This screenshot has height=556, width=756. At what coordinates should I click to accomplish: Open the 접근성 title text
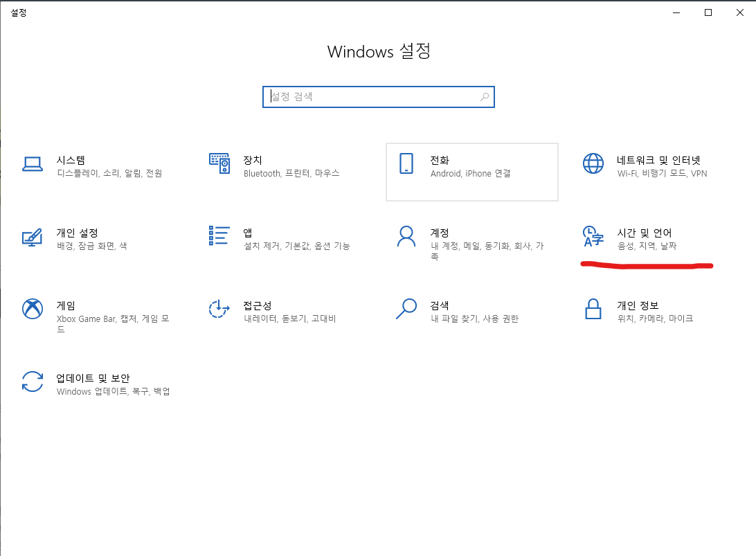(x=258, y=306)
